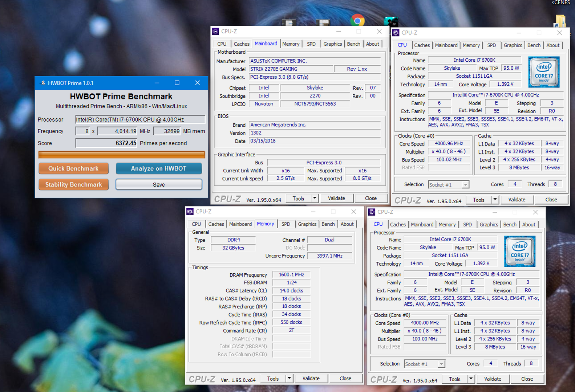The image size is (575, 392).
Task: Expand Tools arrow in top-right CPU-Z window
Action: [495, 200]
